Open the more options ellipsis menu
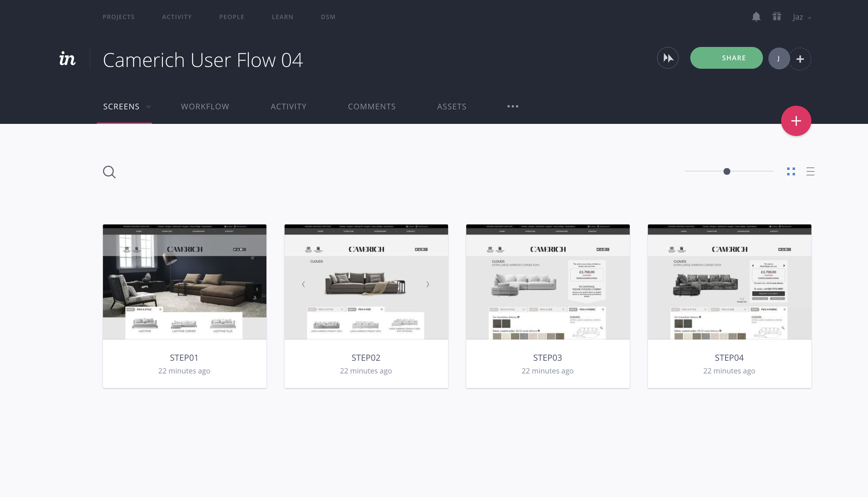 (x=513, y=107)
